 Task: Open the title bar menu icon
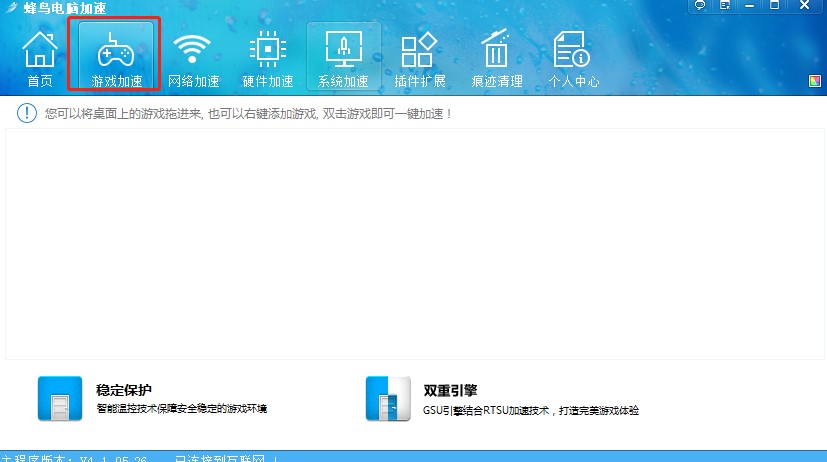[x=725, y=5]
